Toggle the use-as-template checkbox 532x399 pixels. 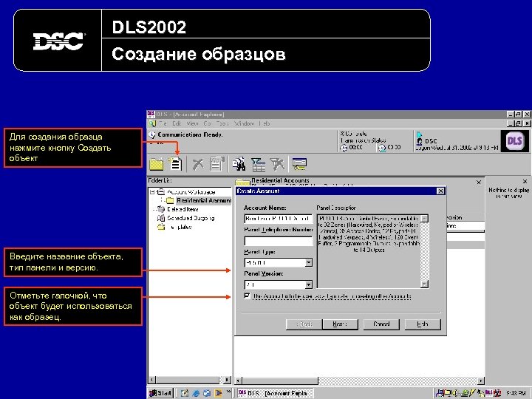click(247, 296)
